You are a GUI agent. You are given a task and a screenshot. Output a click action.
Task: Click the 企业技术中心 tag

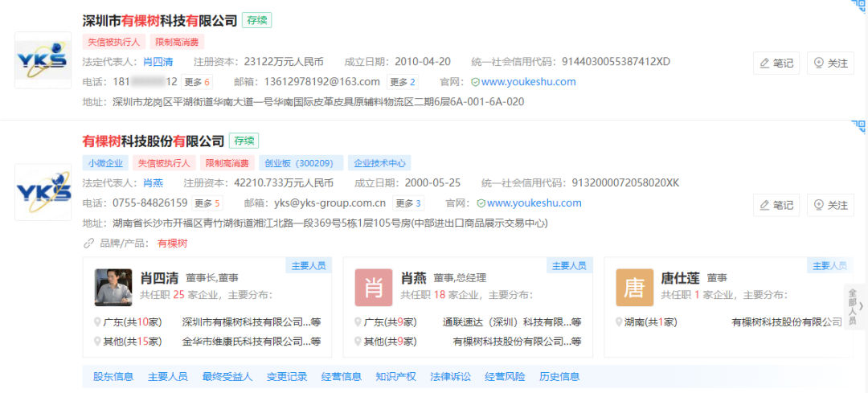click(x=379, y=163)
